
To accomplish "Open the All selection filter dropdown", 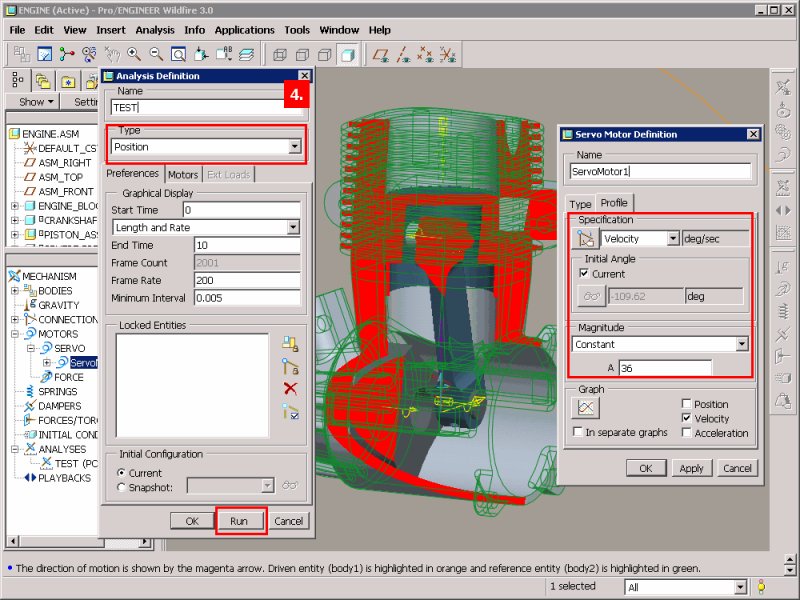I will [741, 587].
